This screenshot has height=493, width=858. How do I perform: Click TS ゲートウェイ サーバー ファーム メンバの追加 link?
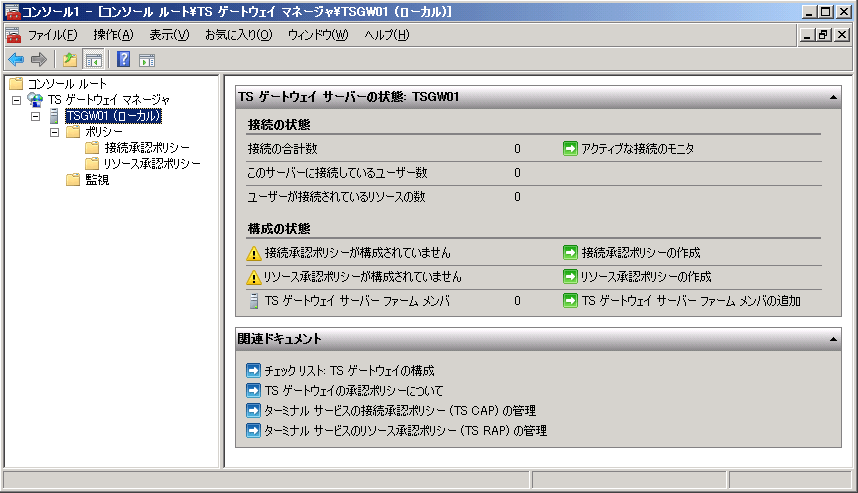pos(691,301)
